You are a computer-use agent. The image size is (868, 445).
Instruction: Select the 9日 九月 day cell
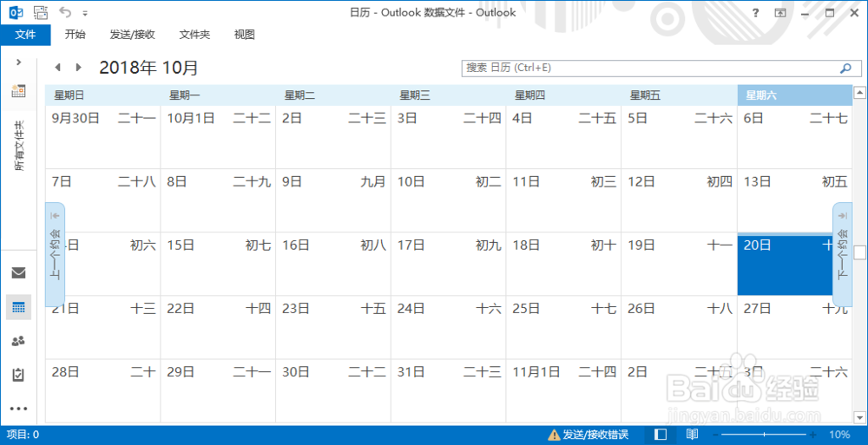333,201
